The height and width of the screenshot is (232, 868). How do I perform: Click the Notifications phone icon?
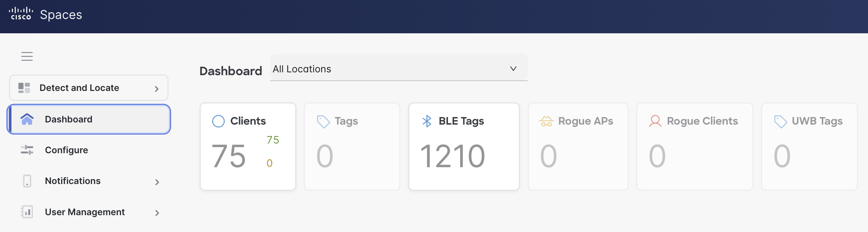[27, 181]
